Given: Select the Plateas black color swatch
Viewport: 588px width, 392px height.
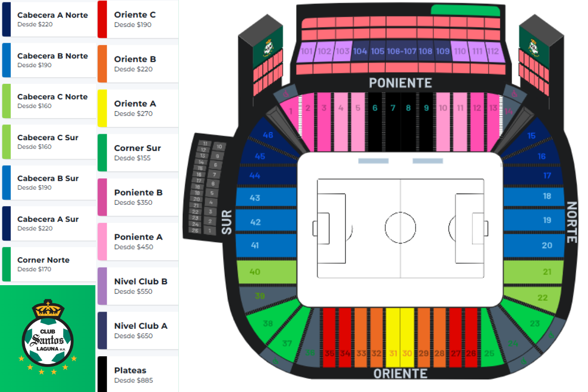Looking at the screenshot, I should (x=102, y=374).
